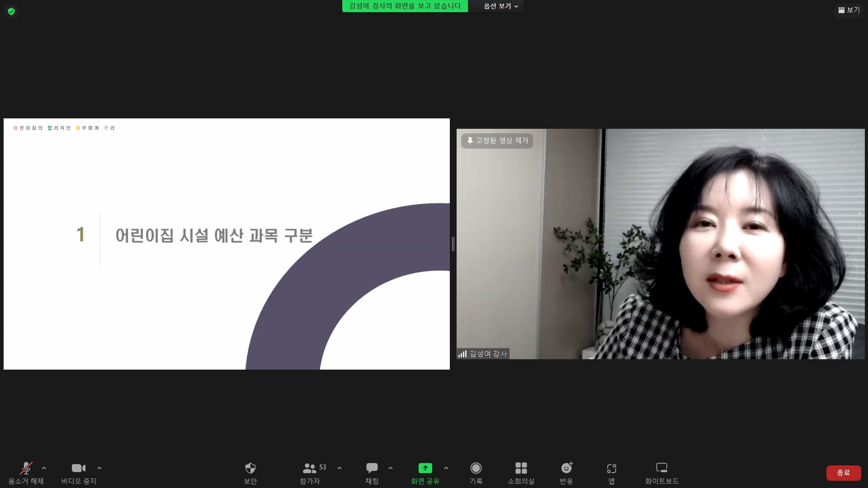
Task: Open the 보기 view layout menu
Action: tap(849, 10)
